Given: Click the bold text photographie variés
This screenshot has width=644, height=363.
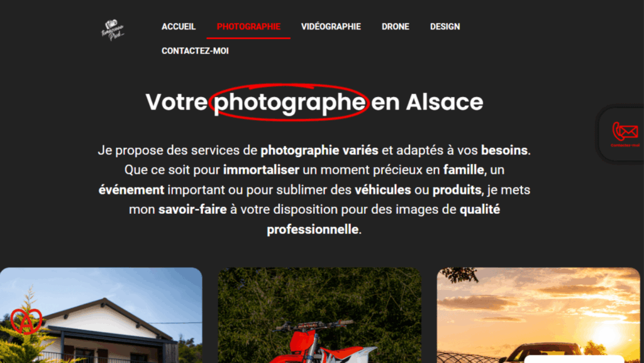Looking at the screenshot, I should pyautogui.click(x=319, y=150).
